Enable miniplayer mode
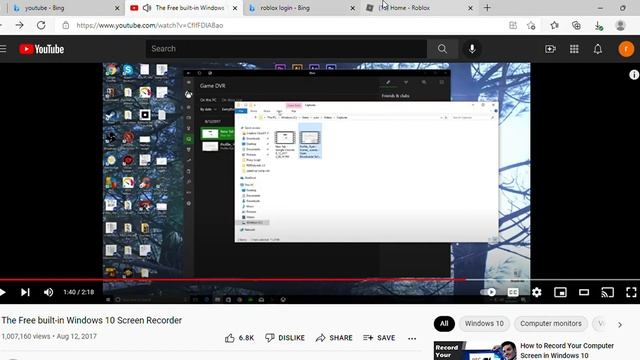The height and width of the screenshot is (360, 640). click(x=560, y=292)
